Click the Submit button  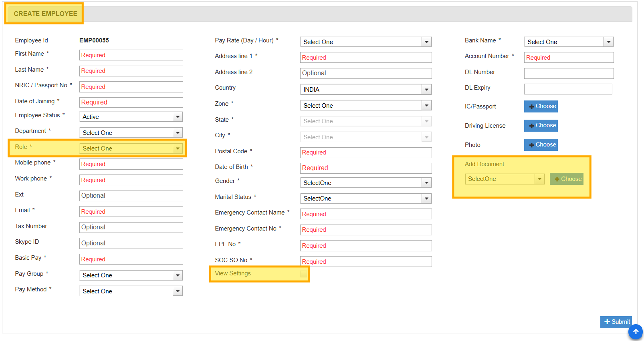616,322
